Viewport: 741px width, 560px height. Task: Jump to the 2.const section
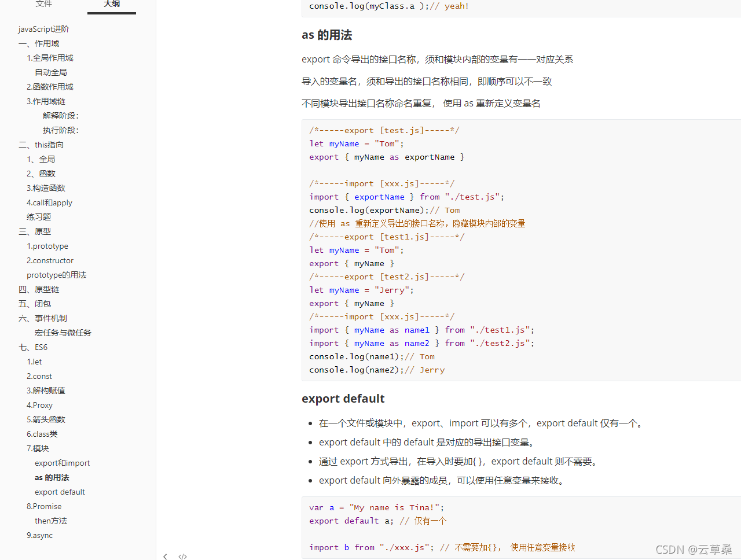pos(39,376)
